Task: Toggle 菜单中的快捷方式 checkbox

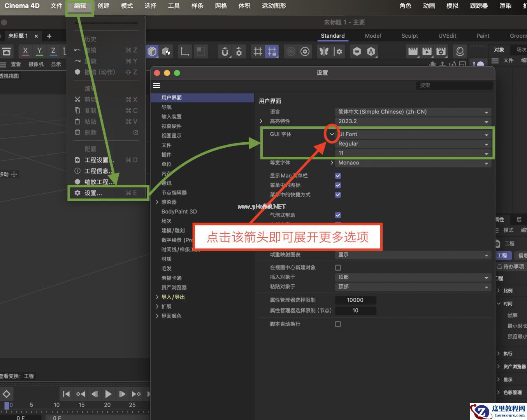Action: (338, 195)
